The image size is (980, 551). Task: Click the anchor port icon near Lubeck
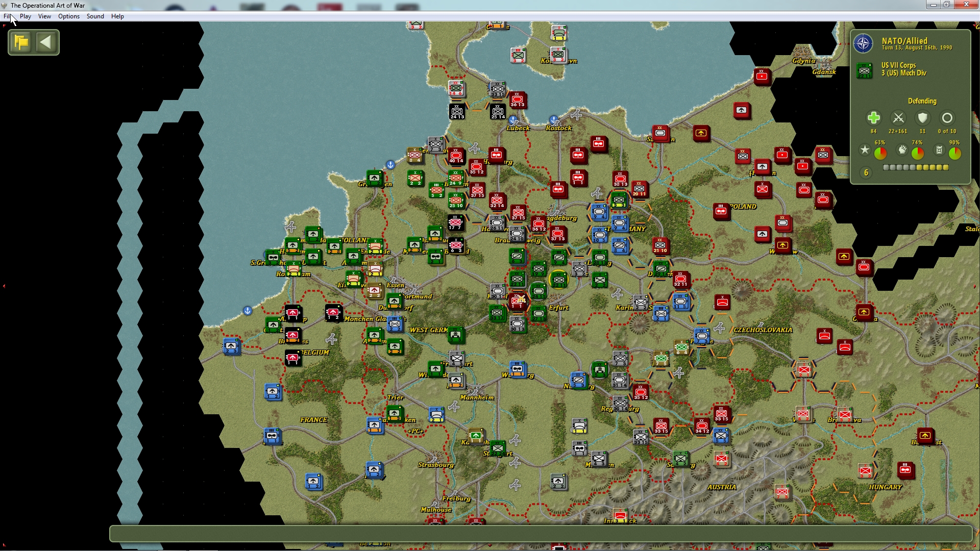coord(513,120)
